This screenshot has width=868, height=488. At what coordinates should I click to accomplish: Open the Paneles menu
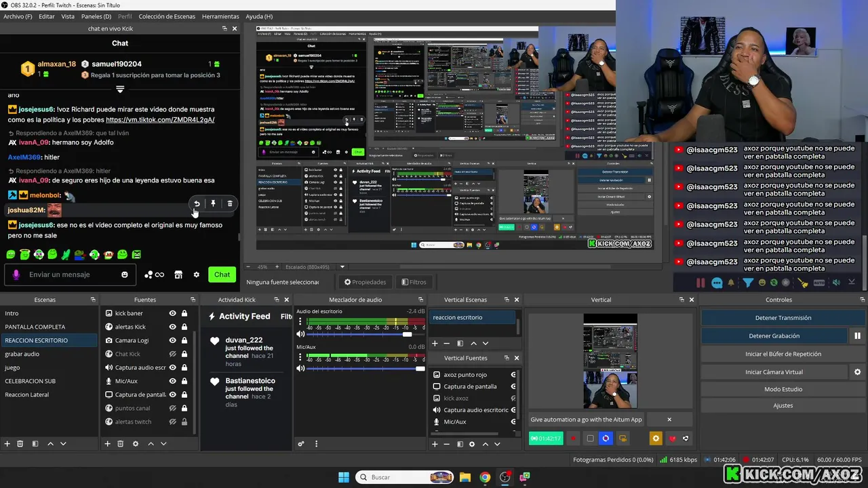[x=96, y=16]
